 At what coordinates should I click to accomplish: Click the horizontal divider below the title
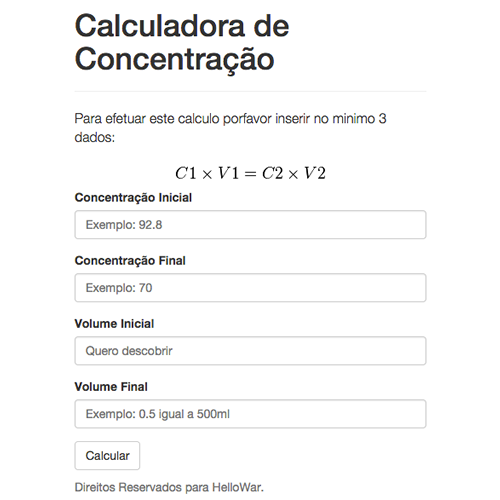pyautogui.click(x=250, y=91)
